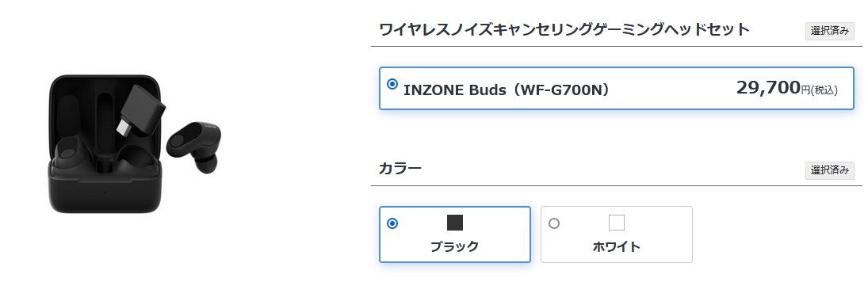Click the INZONE Buds（WF-G700N） product name
Image resolution: width=868 pixels, height=286 pixels.
507,90
